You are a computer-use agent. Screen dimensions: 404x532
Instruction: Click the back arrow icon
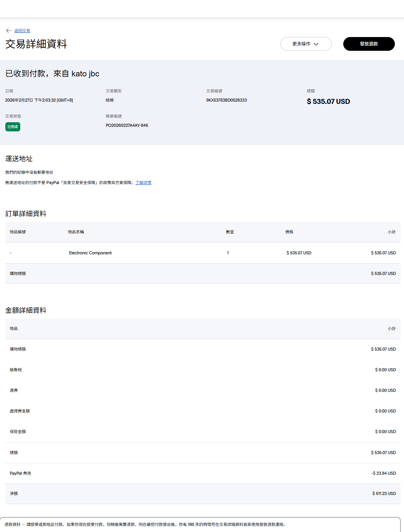(x=8, y=31)
